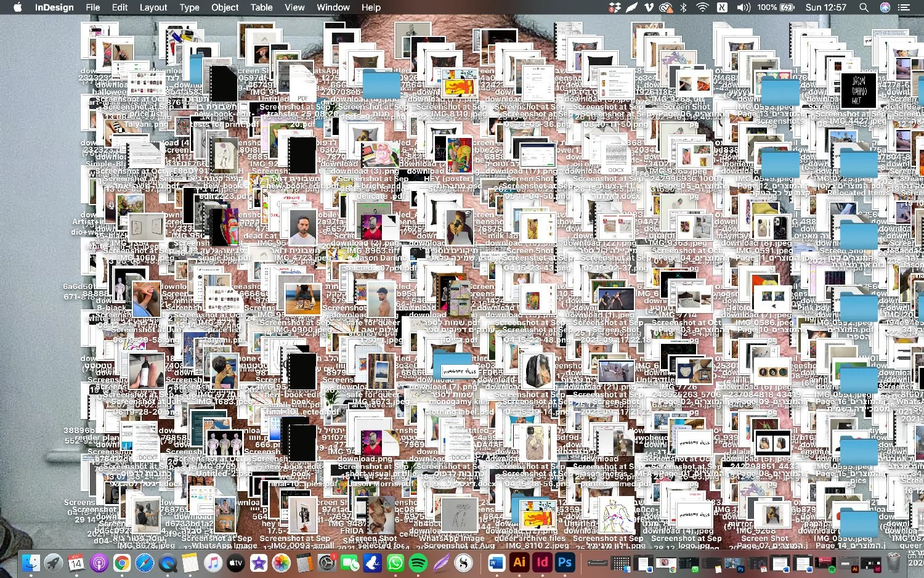Restore minimized Chrome window in Dock
Screen dimensions: 924x578
pos(666,563)
